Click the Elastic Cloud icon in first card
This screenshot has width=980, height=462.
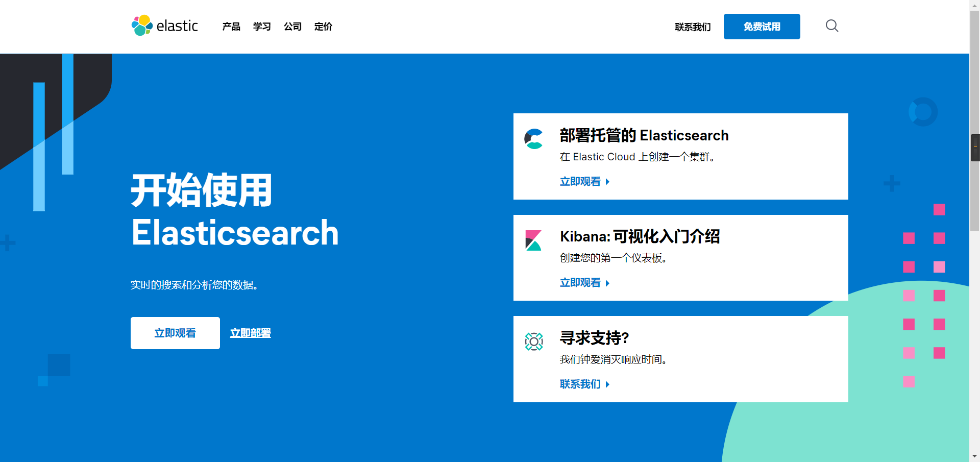click(x=534, y=138)
